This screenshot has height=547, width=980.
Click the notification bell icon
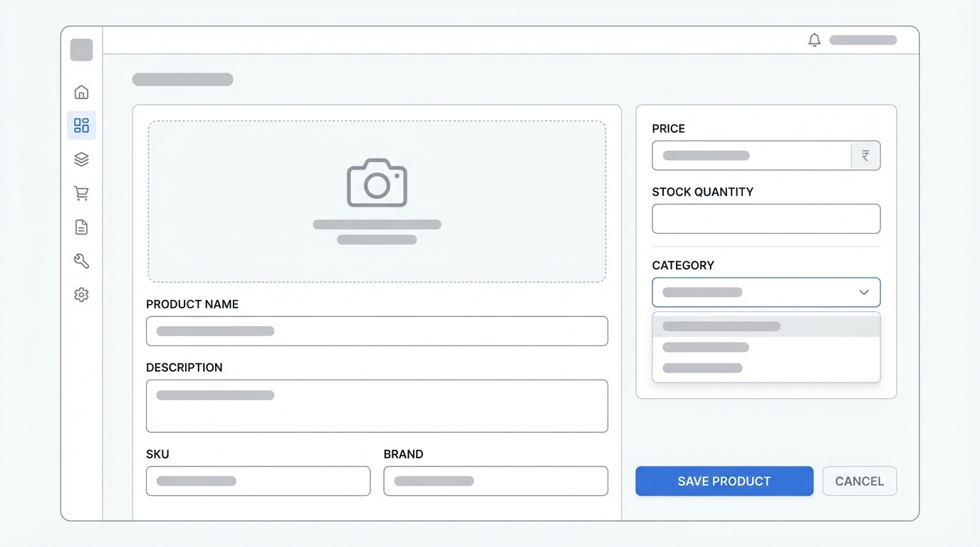pos(814,40)
